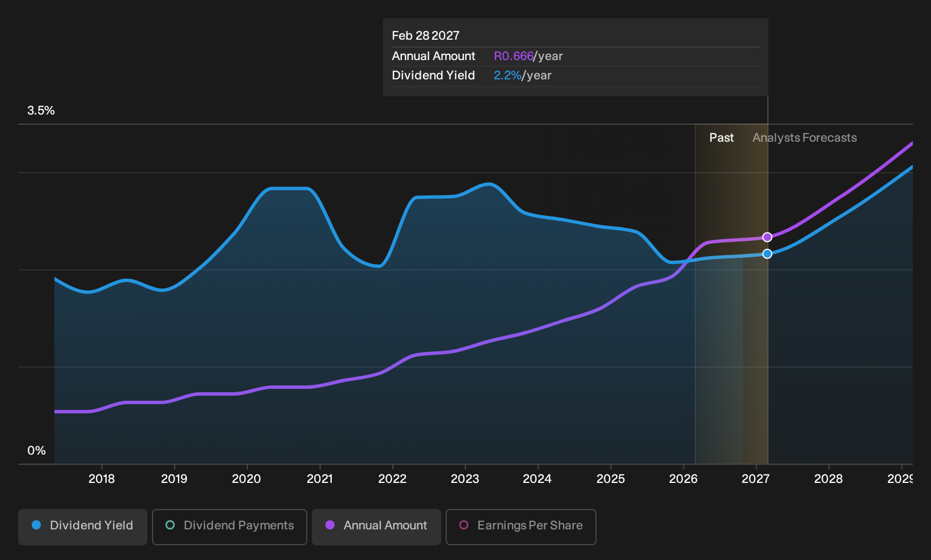
Task: Click the blue Dividend Yield legend dot
Action: pos(36,525)
